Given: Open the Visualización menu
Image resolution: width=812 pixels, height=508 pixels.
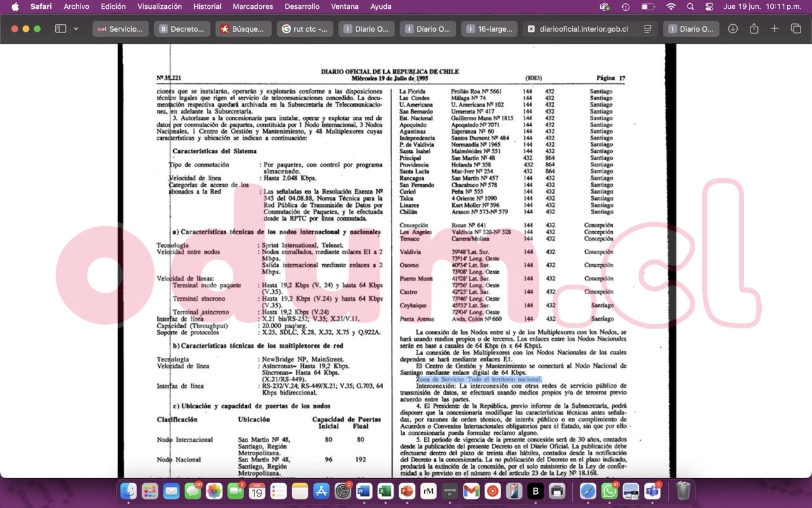Looking at the screenshot, I should pos(160,6).
